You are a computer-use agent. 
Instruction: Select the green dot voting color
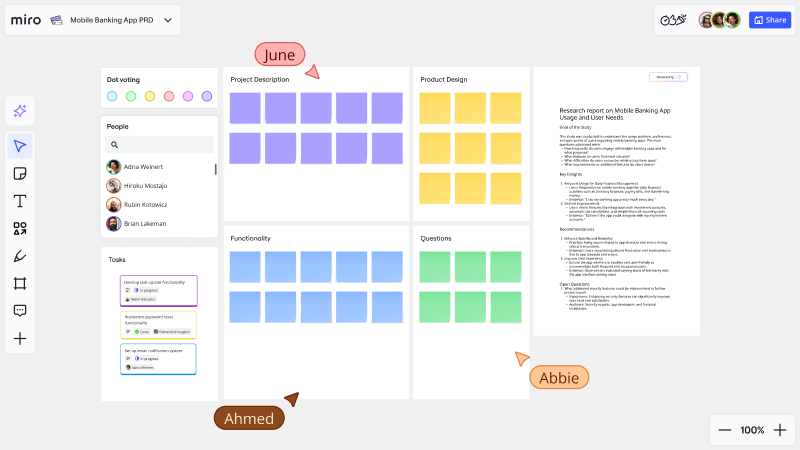pyautogui.click(x=131, y=96)
